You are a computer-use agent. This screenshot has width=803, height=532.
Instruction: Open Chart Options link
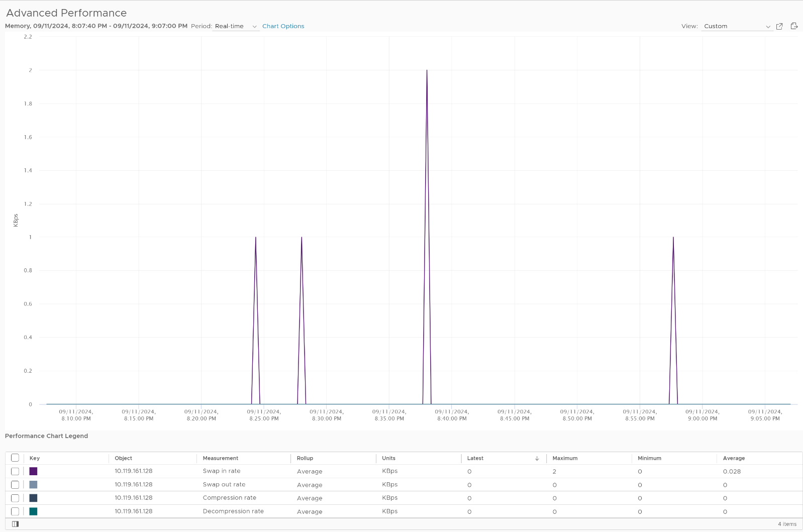tap(283, 26)
